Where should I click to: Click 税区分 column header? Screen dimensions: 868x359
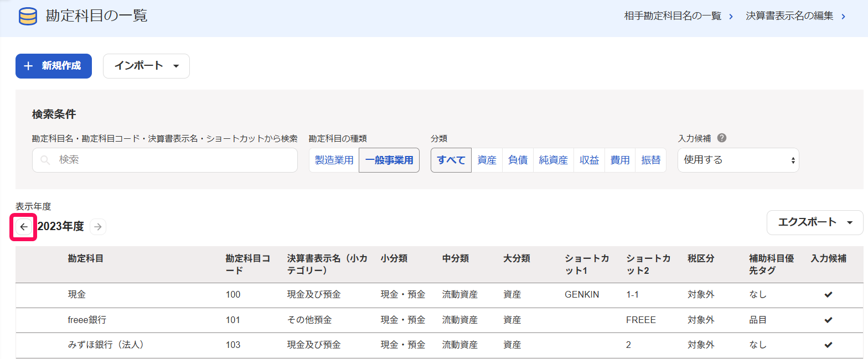tap(701, 258)
